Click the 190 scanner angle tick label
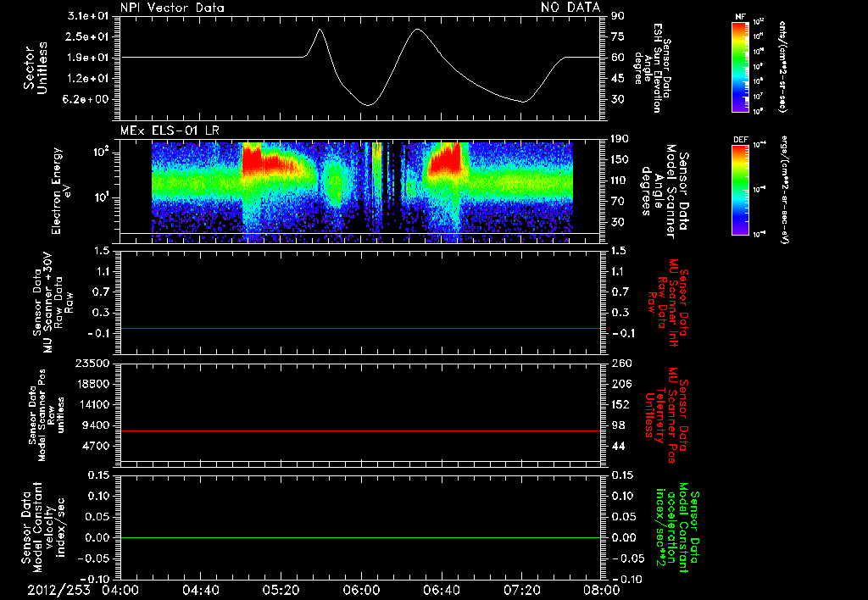Screen dimensions: 868x600 [x=620, y=139]
